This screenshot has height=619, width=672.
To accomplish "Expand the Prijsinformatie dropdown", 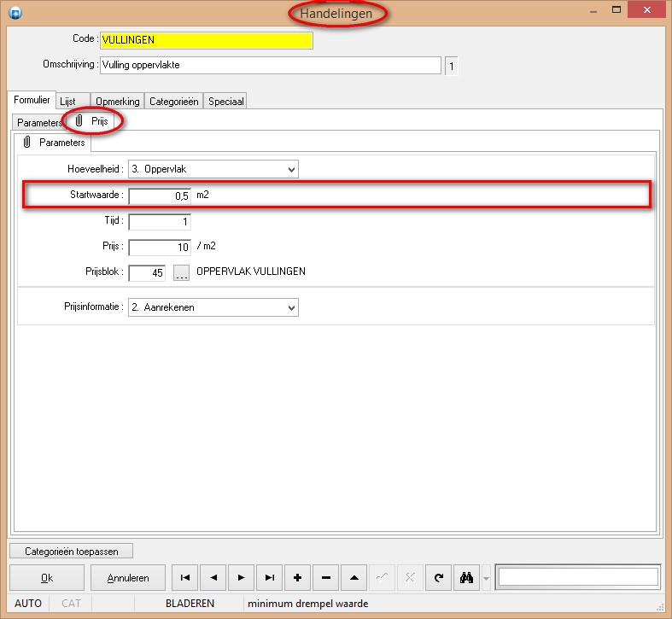I will (291, 307).
